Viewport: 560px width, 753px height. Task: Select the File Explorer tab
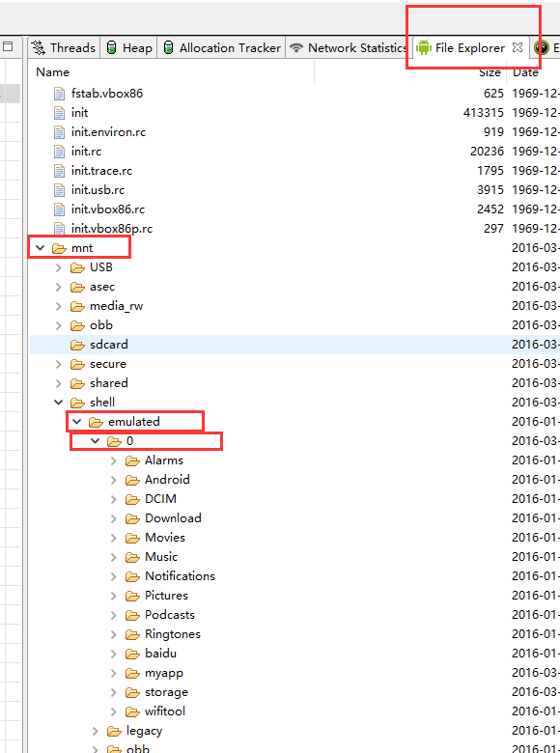pyautogui.click(x=469, y=47)
